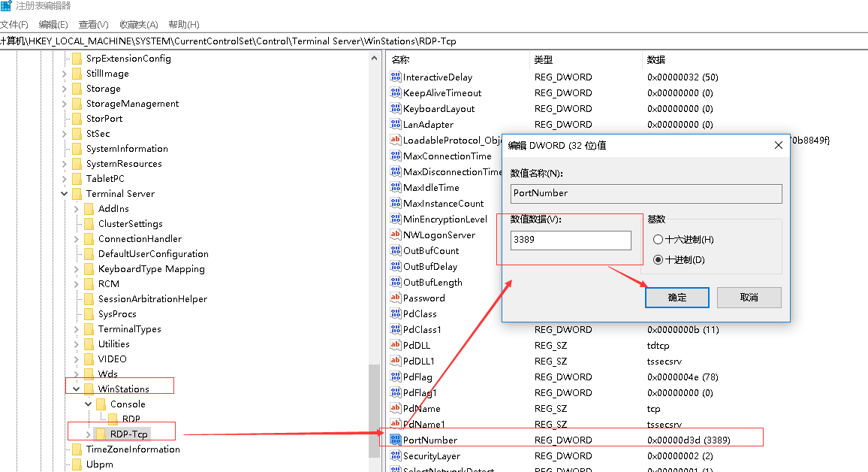This screenshot has height=472, width=868.
Task: Click the PortNumber DWORD value icon
Action: click(396, 440)
